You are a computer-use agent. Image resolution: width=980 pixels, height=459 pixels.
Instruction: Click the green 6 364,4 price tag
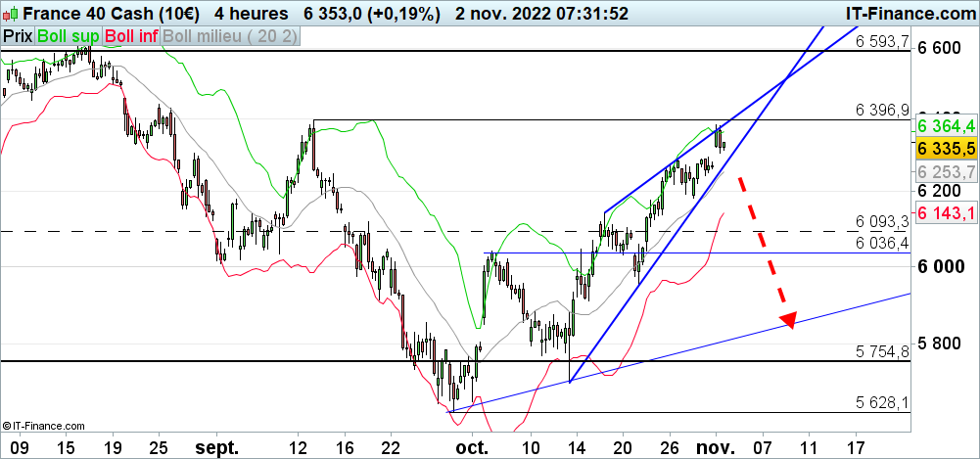click(x=946, y=126)
